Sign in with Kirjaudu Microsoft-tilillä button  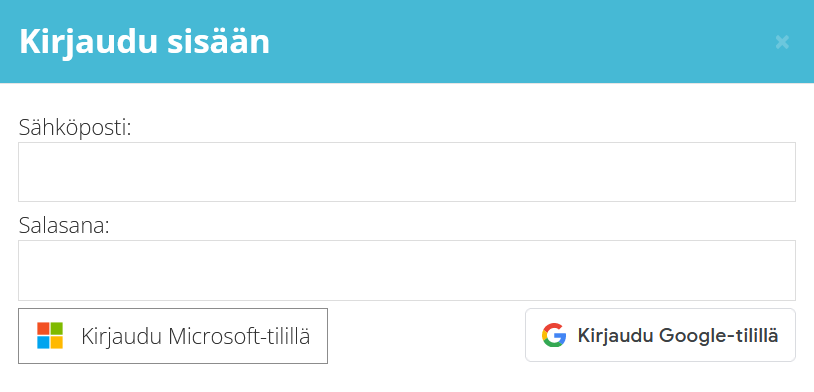tap(173, 336)
